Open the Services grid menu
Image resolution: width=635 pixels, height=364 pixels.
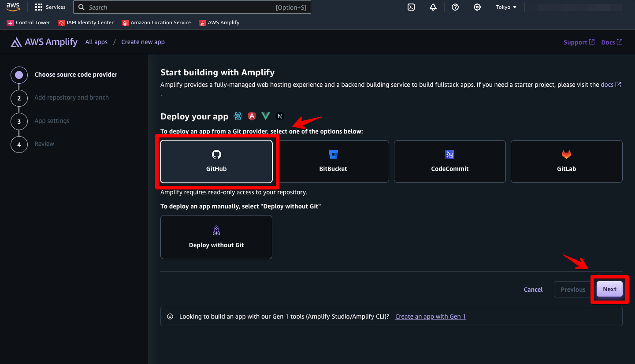(50, 7)
